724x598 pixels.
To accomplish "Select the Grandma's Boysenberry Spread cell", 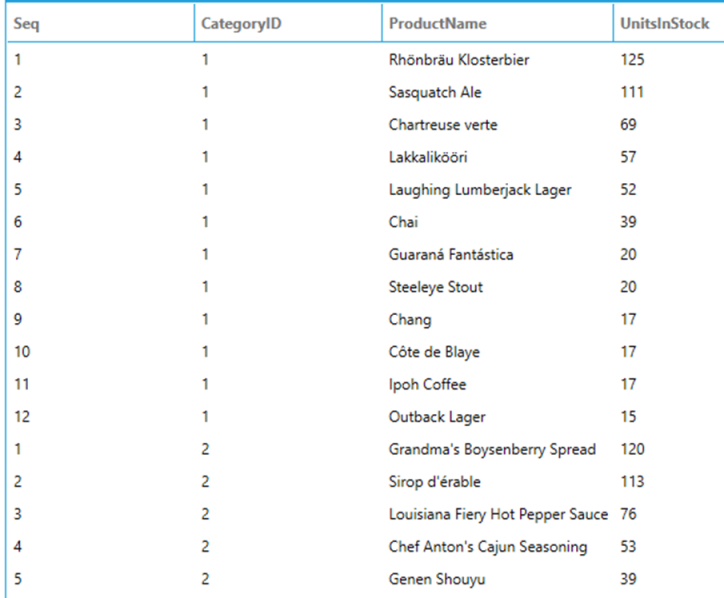I will click(492, 449).
